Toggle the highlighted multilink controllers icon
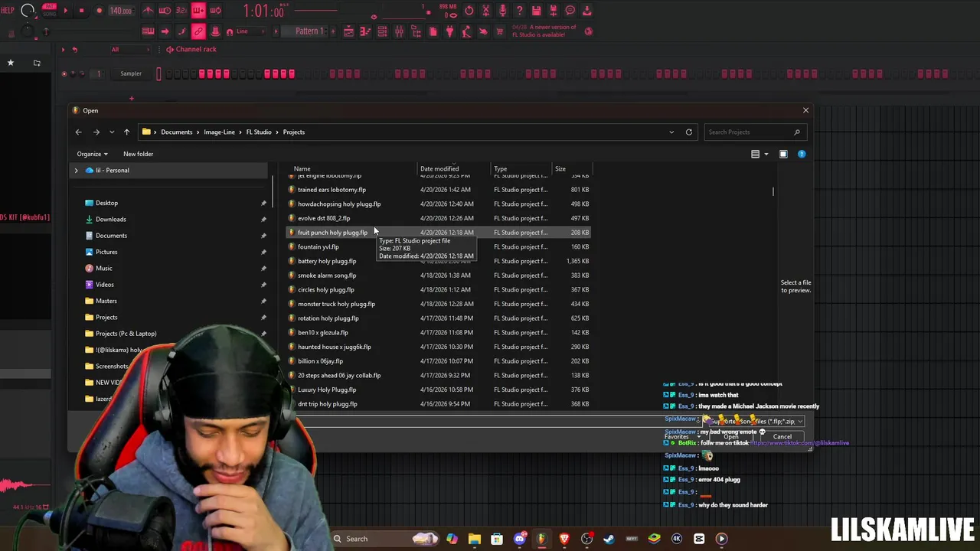The height and width of the screenshot is (551, 980). coord(198,31)
